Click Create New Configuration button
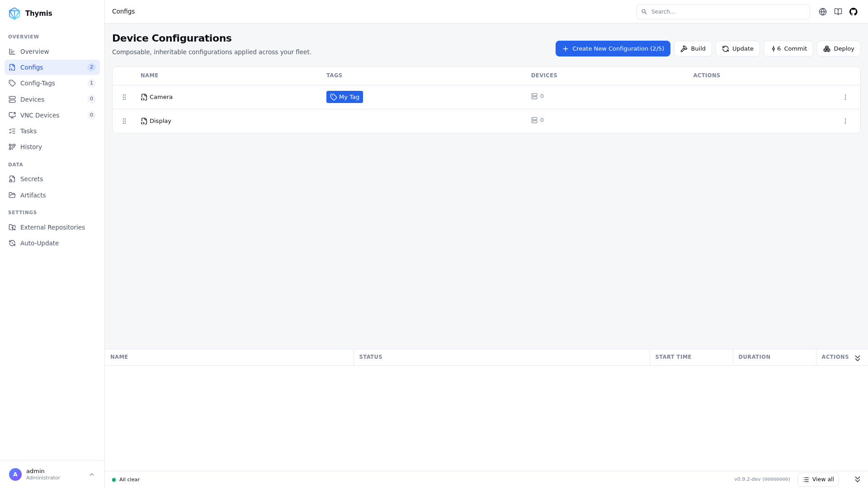Image resolution: width=868 pixels, height=488 pixels. pyautogui.click(x=613, y=49)
